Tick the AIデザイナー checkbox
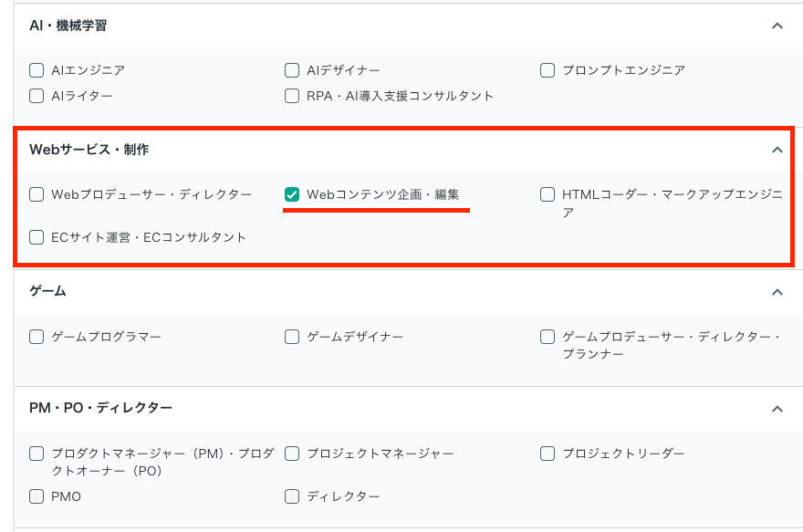Viewport: 803px width, 532px height. click(292, 70)
